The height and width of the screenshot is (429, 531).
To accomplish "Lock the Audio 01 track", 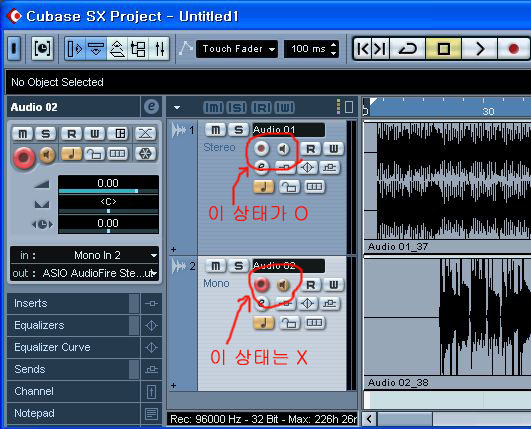I will click(289, 187).
